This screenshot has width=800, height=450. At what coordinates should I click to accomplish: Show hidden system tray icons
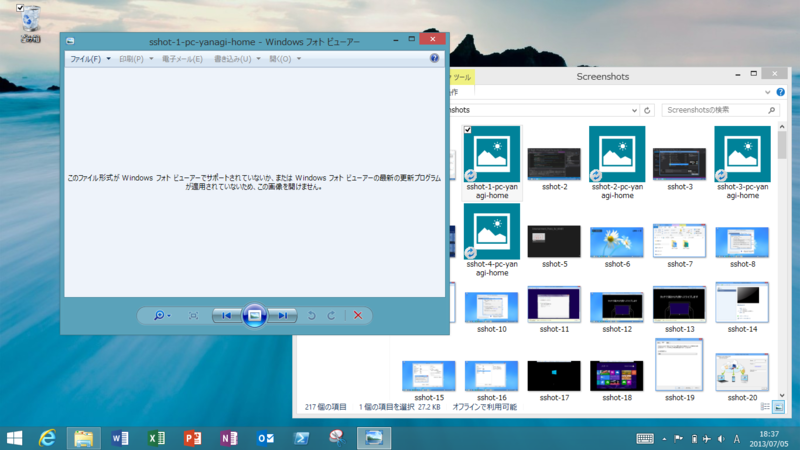point(664,439)
